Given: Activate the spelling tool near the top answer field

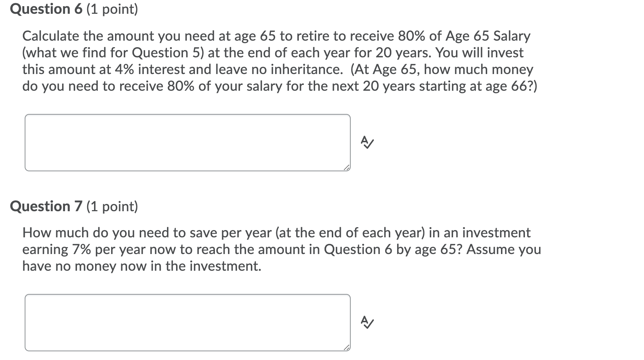Looking at the screenshot, I should click(x=367, y=143).
